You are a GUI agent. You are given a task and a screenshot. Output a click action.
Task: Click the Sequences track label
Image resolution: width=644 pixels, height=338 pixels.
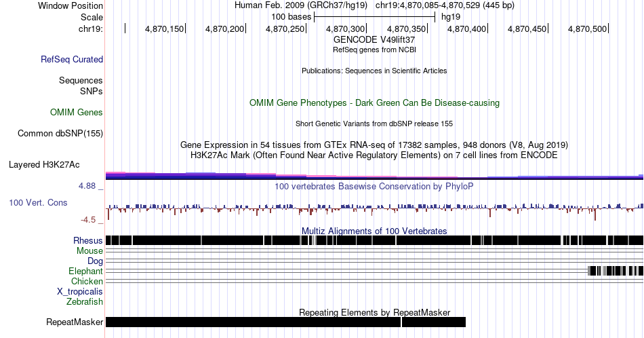81,80
